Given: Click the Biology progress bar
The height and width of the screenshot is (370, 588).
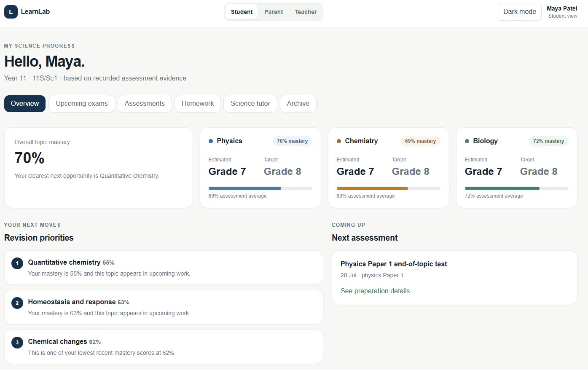Looking at the screenshot, I should point(517,188).
